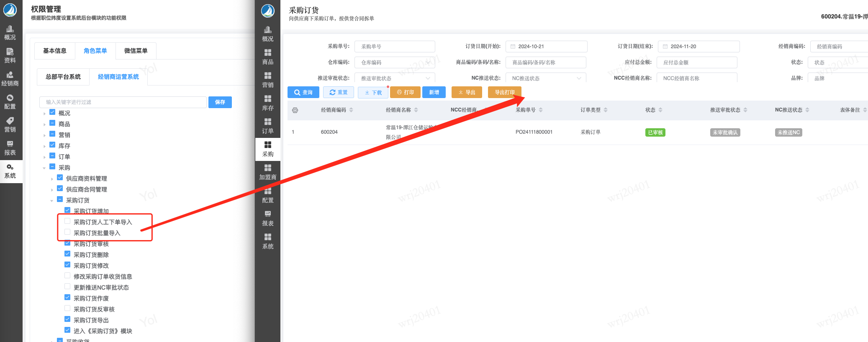This screenshot has height=342, width=868.
Task: Save the permission settings with 保存
Action: (220, 102)
